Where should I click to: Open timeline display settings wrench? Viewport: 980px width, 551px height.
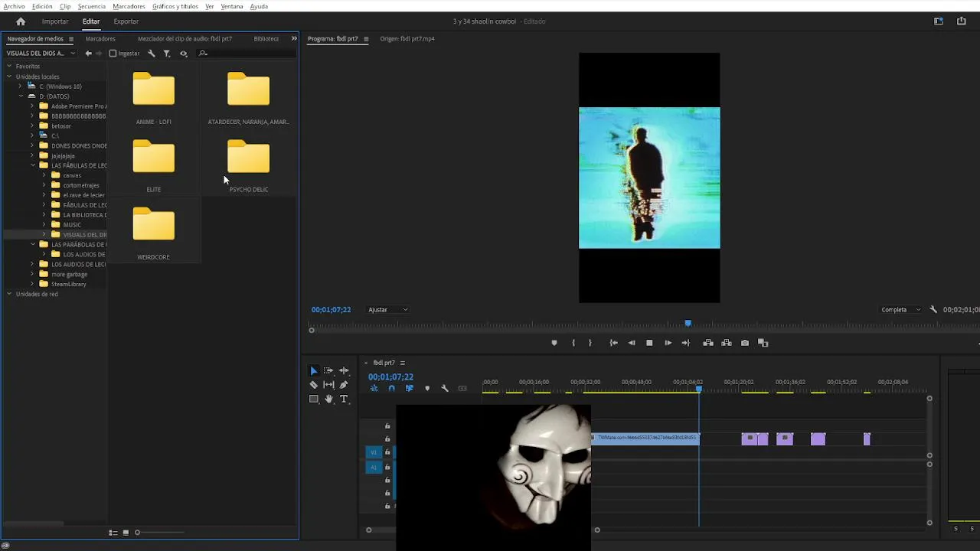click(x=445, y=389)
